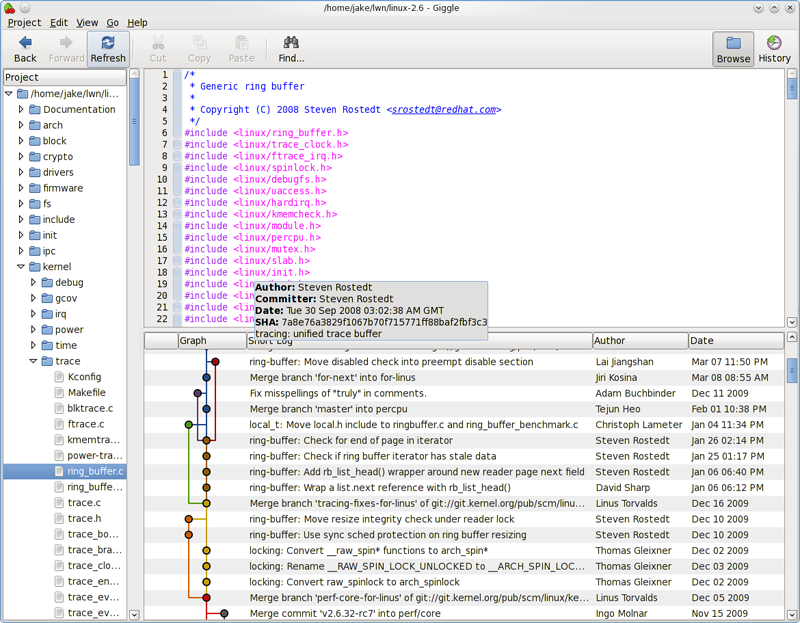Expand the Documentation folder
The width and height of the screenshot is (800, 623).
coord(21,109)
